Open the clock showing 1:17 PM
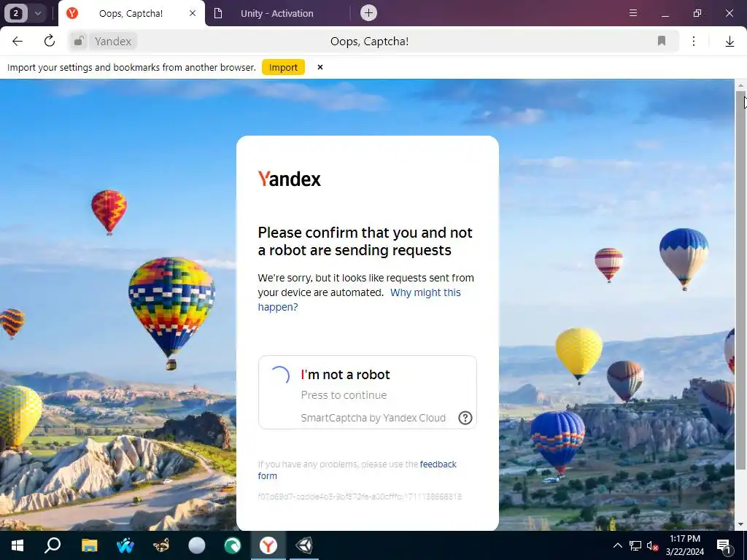747x560 pixels. 684,545
